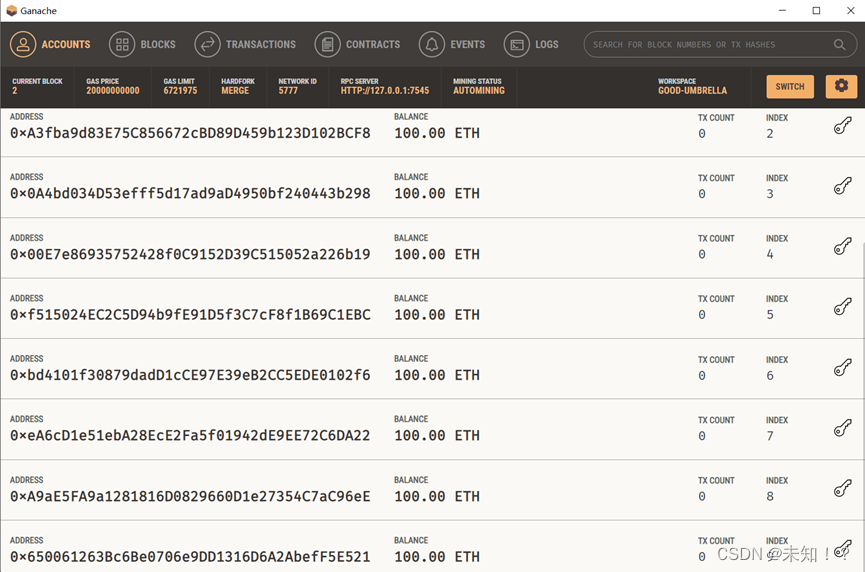Click balance of the index 3 account

(x=437, y=194)
